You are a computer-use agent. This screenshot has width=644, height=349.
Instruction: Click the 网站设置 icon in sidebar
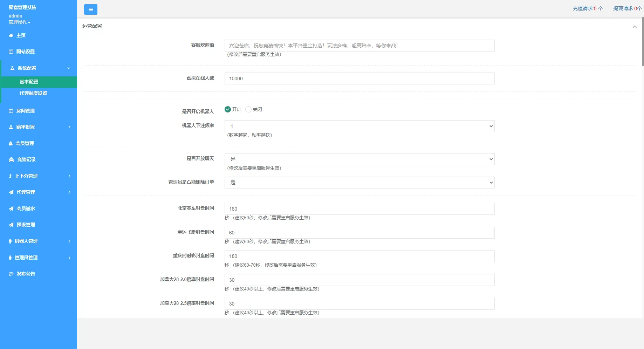point(11,52)
